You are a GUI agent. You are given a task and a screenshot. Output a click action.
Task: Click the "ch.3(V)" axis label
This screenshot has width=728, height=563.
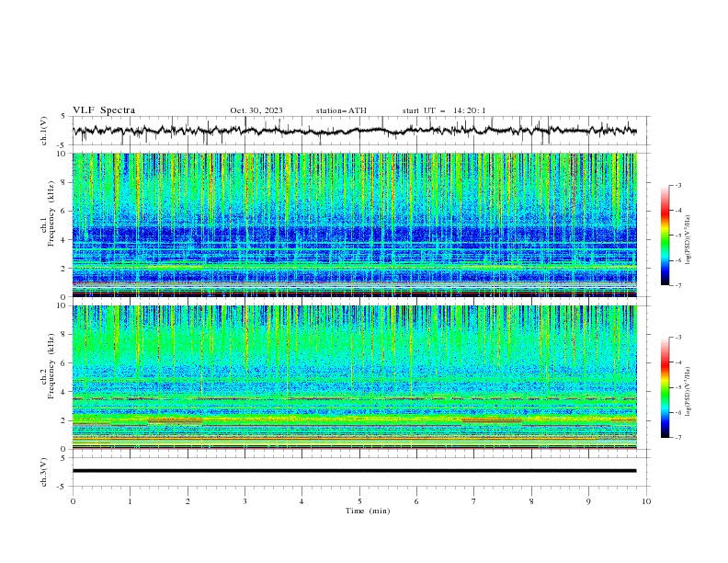(x=44, y=472)
